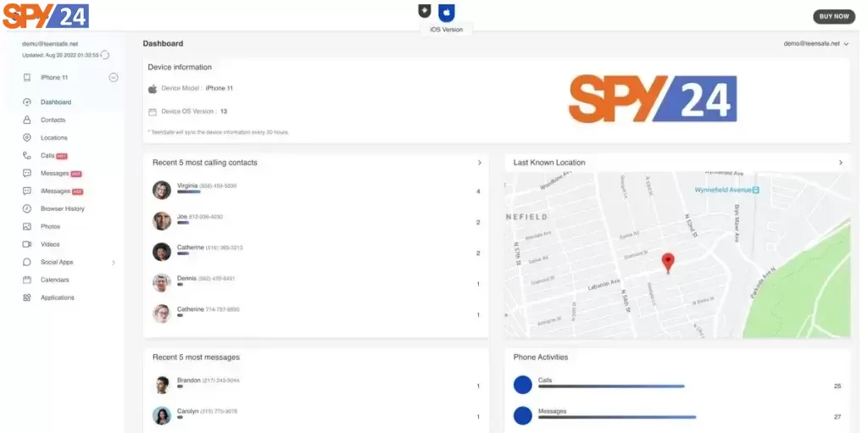Open Last Known Location details arrow
The height and width of the screenshot is (433, 868).
[x=840, y=163]
